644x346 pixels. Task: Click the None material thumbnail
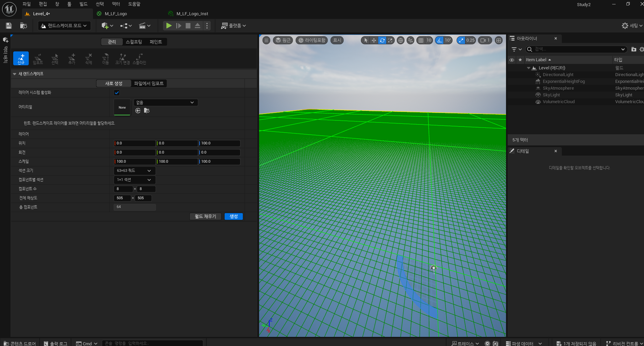[x=122, y=107]
